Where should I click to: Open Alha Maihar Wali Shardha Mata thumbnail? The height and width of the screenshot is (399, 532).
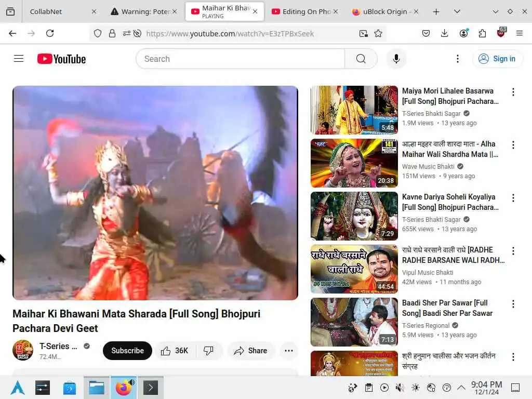[354, 163]
